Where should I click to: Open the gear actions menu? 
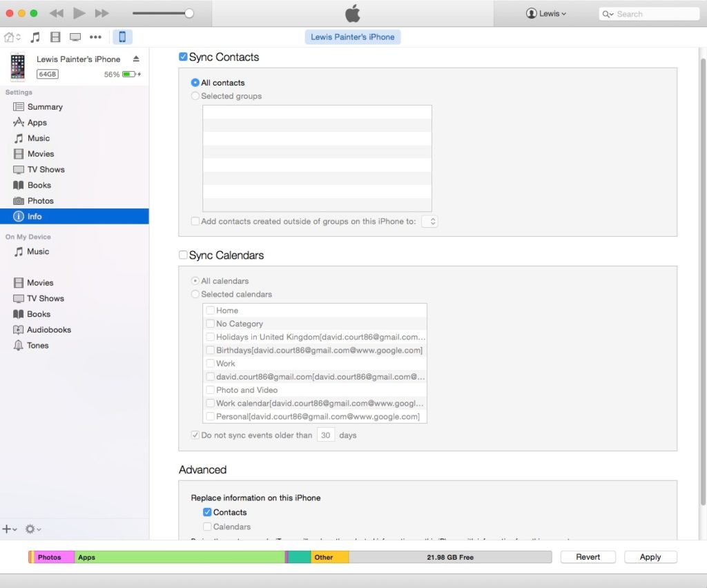pos(33,529)
